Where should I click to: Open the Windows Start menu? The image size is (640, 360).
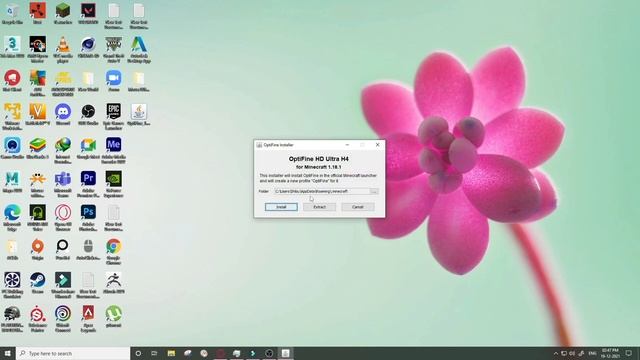click(7, 353)
